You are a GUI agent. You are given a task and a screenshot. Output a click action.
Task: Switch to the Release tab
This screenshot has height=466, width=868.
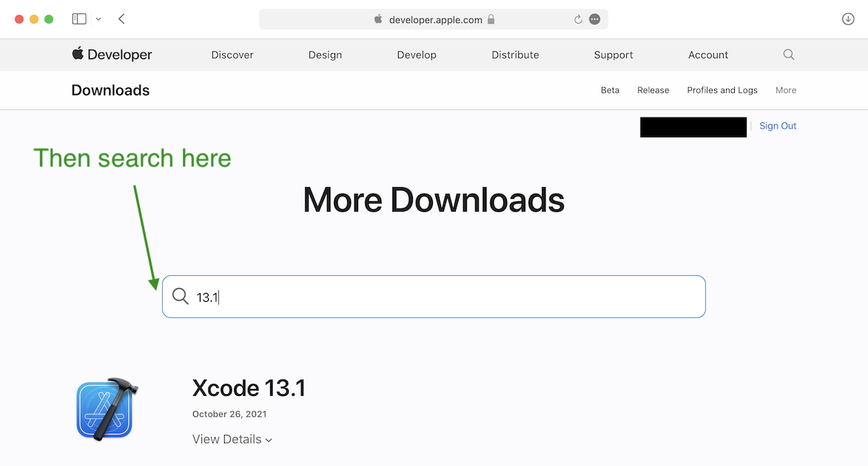point(653,90)
